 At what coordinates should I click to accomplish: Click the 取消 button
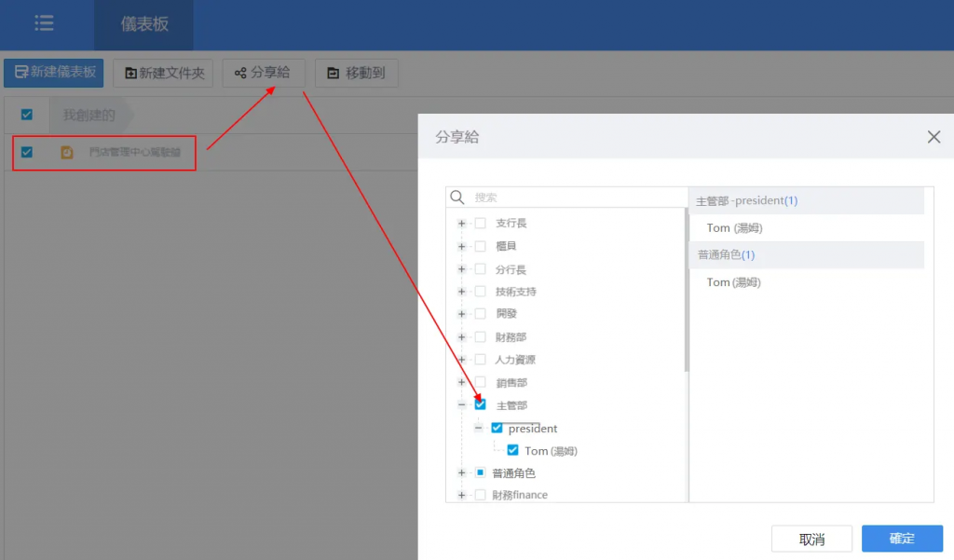point(811,539)
